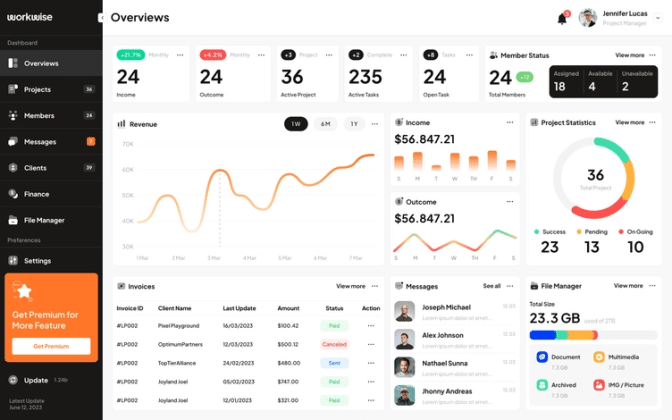Viewport: 672px width, 420px height.
Task: Click the Update refresh icon
Action: (x=13, y=380)
